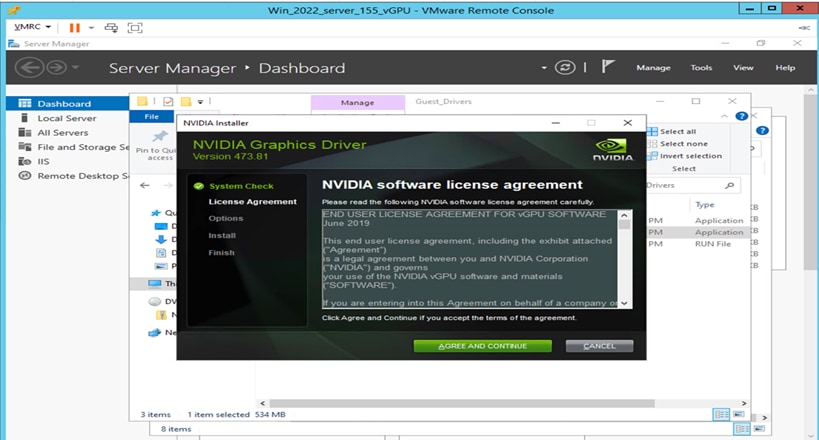This screenshot has height=440, width=819.
Task: Open the Tools menu
Action: pyautogui.click(x=701, y=68)
